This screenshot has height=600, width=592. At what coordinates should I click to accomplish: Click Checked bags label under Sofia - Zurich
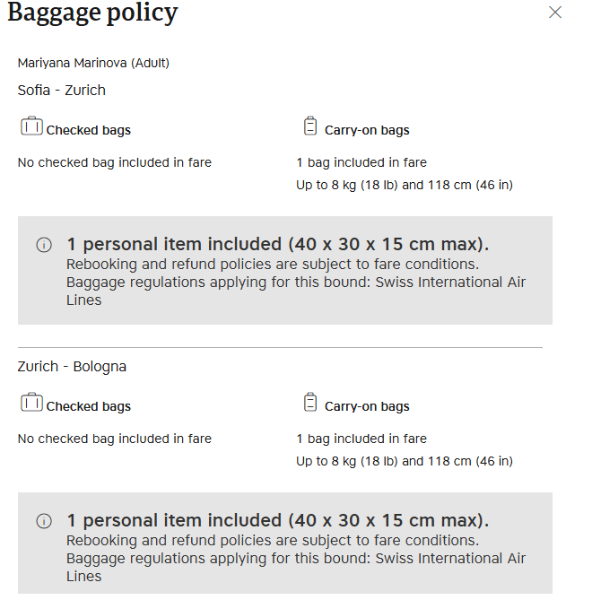pyautogui.click(x=88, y=130)
